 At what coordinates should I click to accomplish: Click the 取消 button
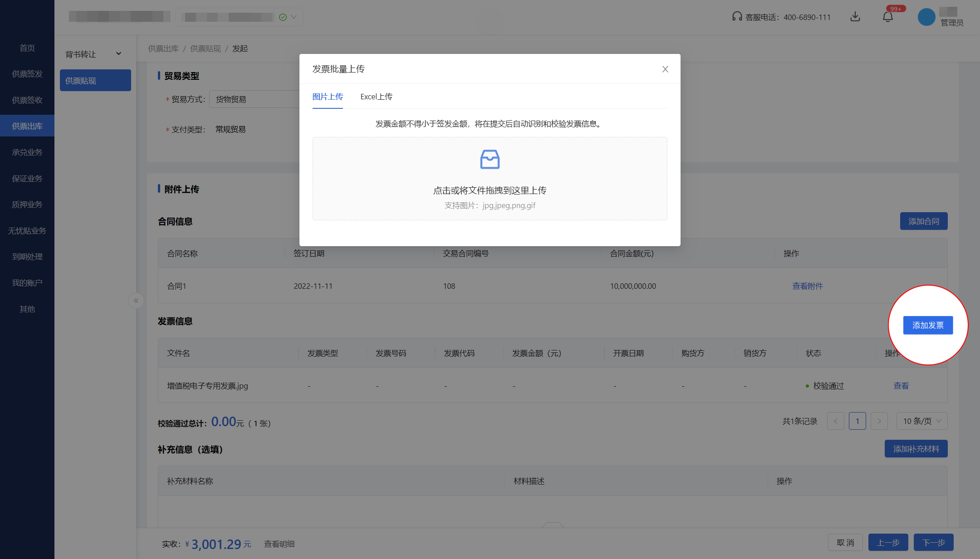point(845,543)
